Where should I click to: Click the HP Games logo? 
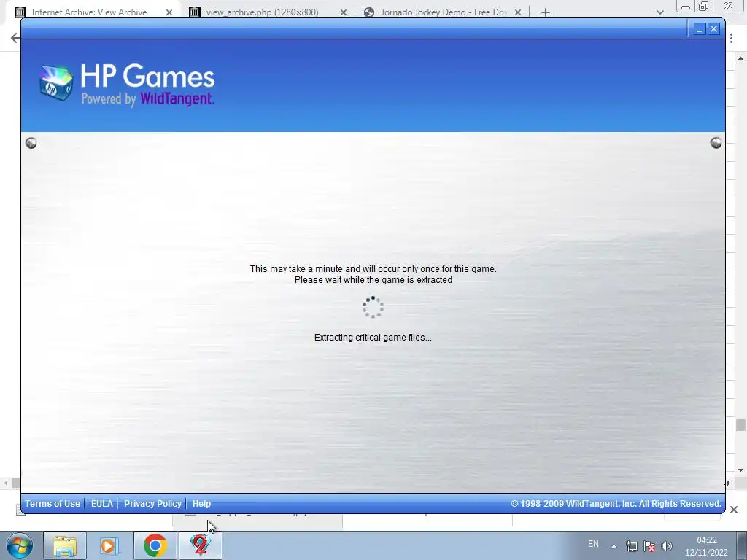[127, 85]
